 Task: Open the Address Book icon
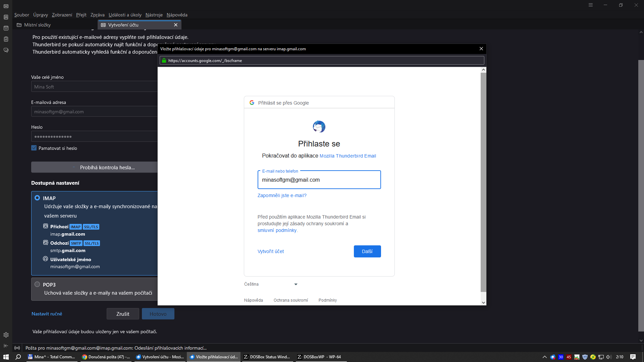(x=6, y=17)
